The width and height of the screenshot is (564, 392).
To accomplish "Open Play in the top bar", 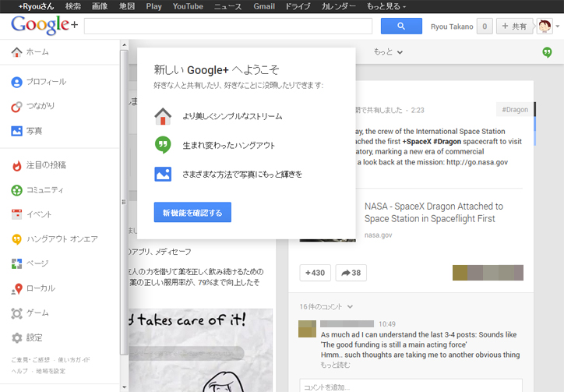I will (153, 6).
